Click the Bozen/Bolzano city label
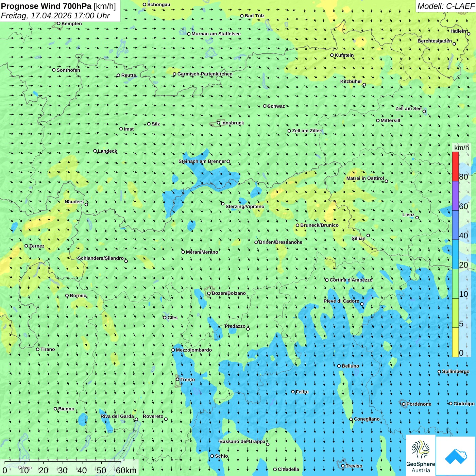The image size is (476, 476). [x=228, y=293]
